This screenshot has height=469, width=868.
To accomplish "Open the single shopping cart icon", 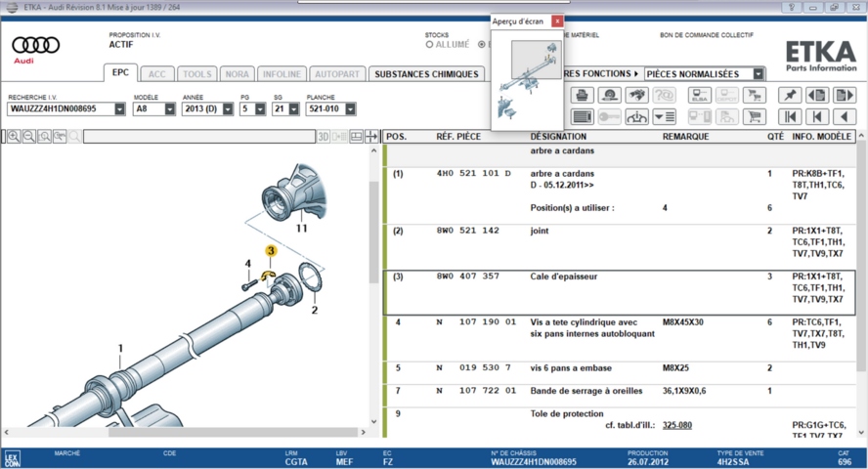I will coord(754,116).
